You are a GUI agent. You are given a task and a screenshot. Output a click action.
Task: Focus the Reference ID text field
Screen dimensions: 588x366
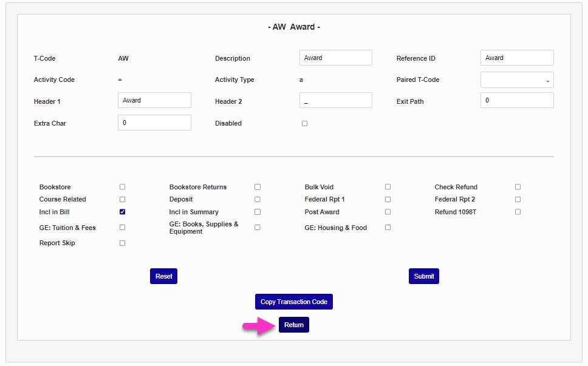pyautogui.click(x=517, y=58)
